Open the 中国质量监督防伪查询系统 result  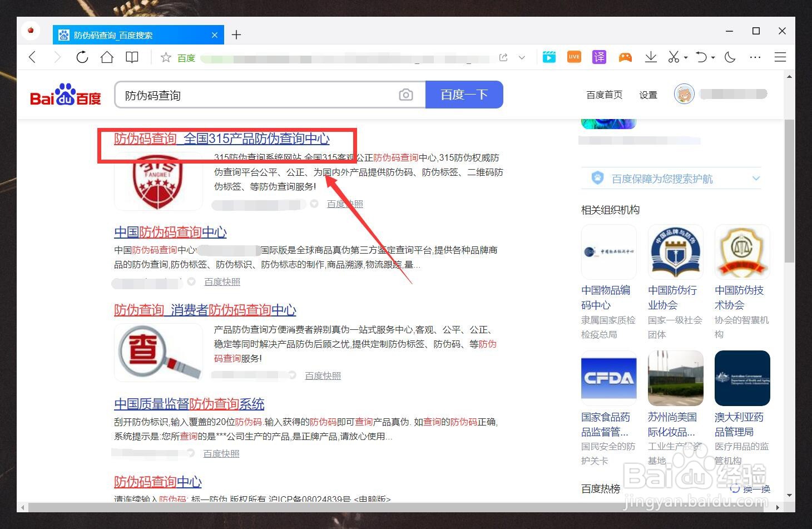(189, 404)
